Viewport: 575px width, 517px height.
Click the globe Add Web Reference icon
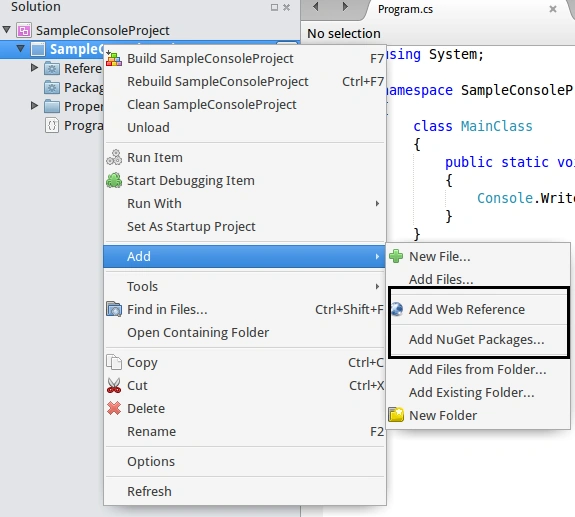click(396, 309)
